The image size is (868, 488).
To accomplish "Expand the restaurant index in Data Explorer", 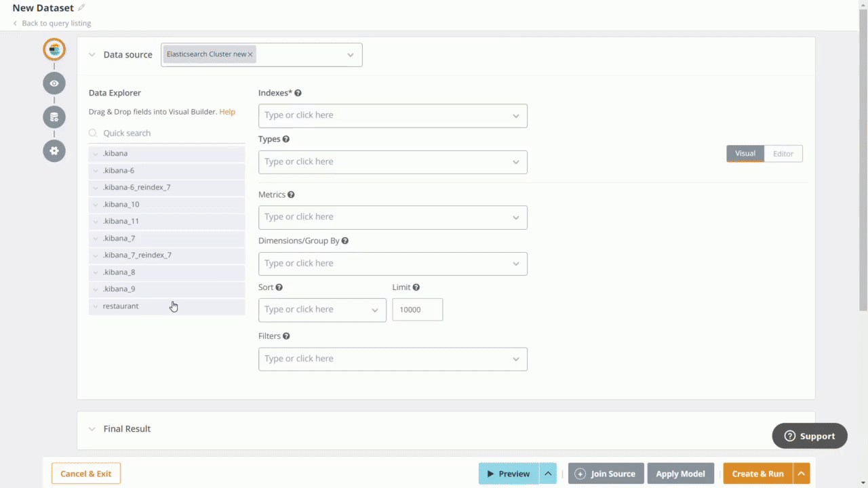I will pyautogui.click(x=96, y=306).
